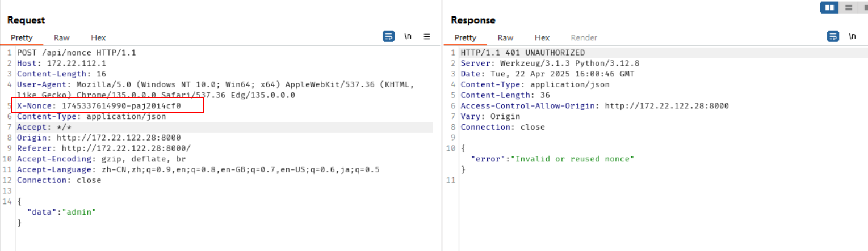The width and height of the screenshot is (868, 251).
Task: Click the 'Date: Tue, 22 Apr 2025' header
Action: [548, 74]
